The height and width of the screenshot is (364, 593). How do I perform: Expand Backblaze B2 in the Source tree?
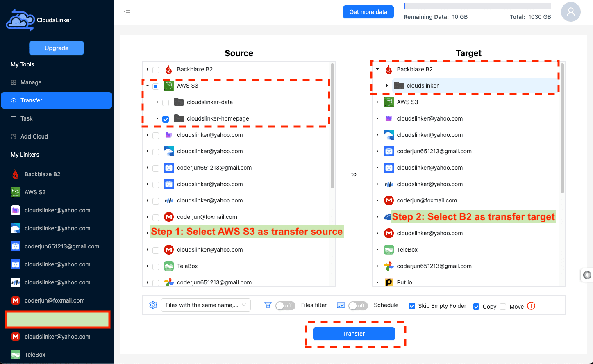(x=148, y=69)
